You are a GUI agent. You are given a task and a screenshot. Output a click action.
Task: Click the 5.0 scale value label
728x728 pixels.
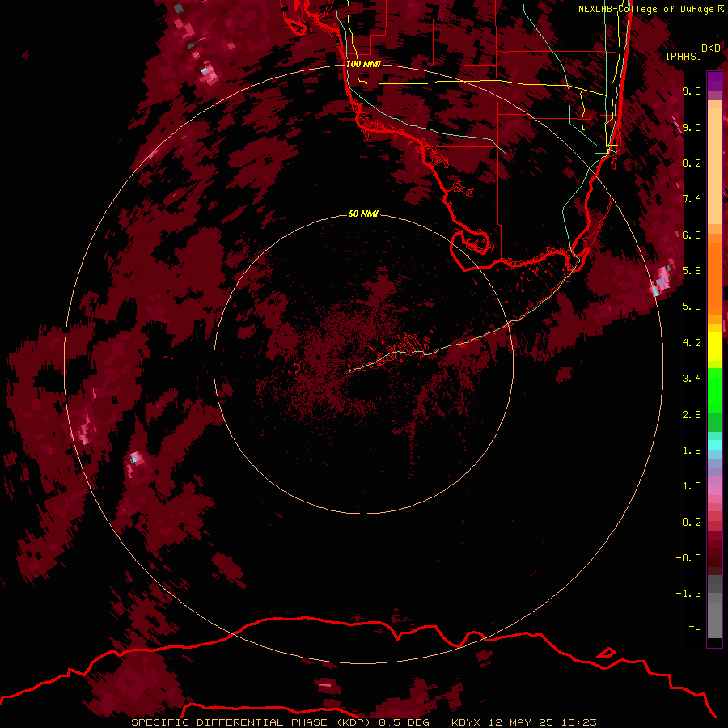click(x=692, y=307)
